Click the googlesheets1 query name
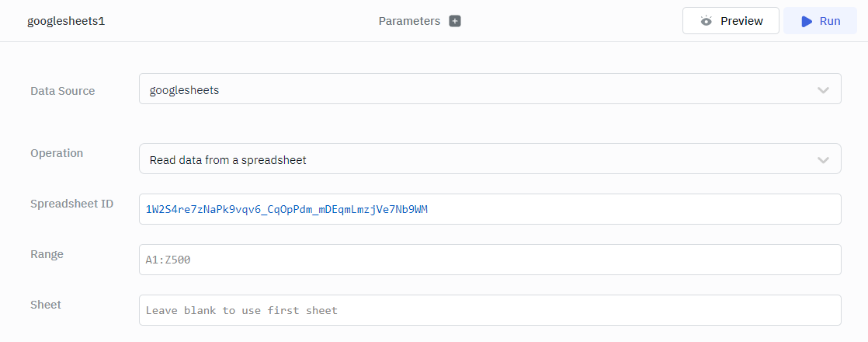The height and width of the screenshot is (342, 868). [66, 21]
